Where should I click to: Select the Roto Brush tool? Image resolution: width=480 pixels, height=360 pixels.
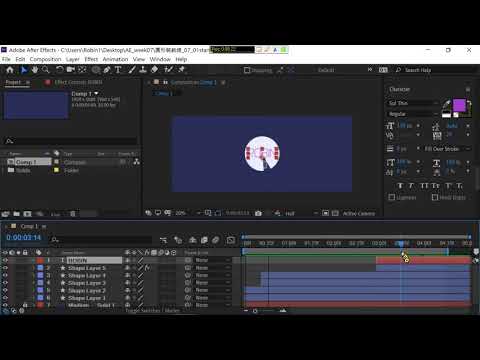coord(169,70)
